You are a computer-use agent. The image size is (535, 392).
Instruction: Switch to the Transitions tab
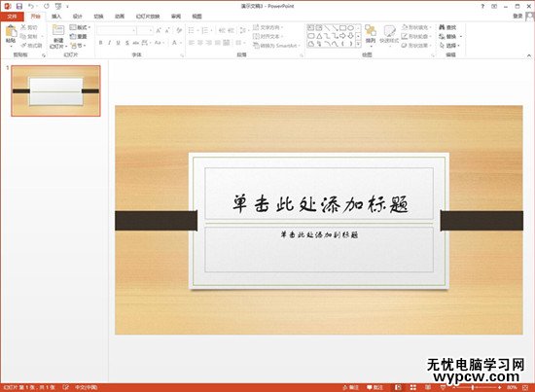[x=98, y=16]
